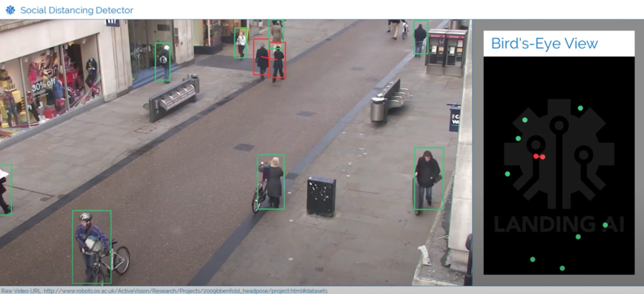Select the left red box of the violating pair
This screenshot has width=644, height=294.
pos(262,57)
